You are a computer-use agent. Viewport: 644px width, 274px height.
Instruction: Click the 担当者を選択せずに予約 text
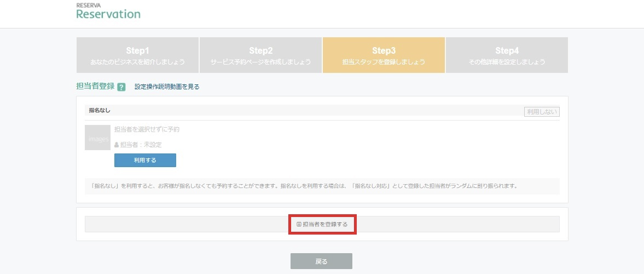click(147, 129)
